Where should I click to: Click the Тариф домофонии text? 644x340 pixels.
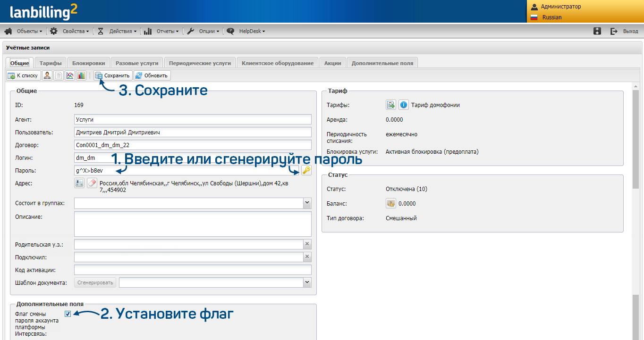[435, 105]
